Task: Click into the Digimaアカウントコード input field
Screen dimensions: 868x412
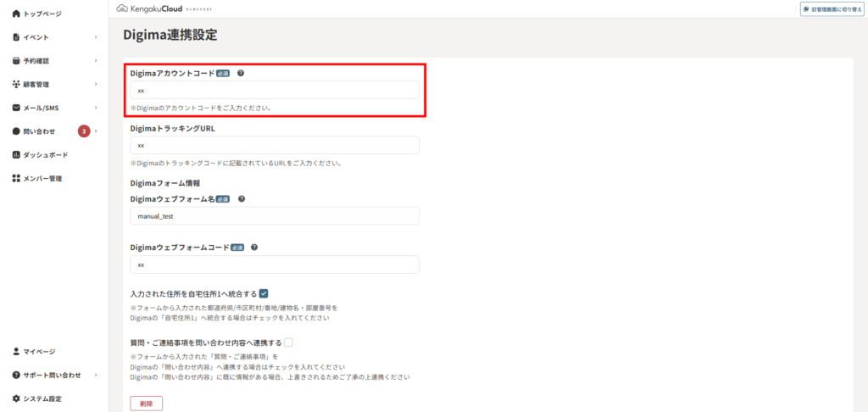Action: pos(275,90)
